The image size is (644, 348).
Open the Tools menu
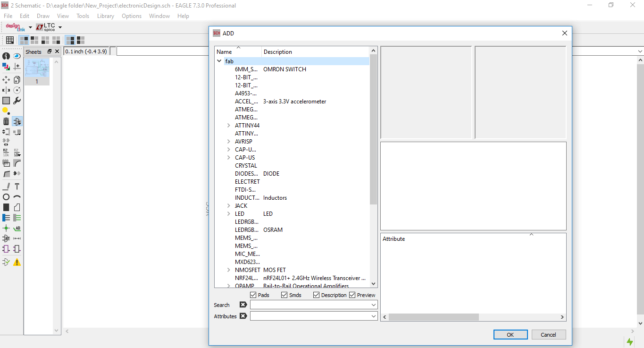83,16
